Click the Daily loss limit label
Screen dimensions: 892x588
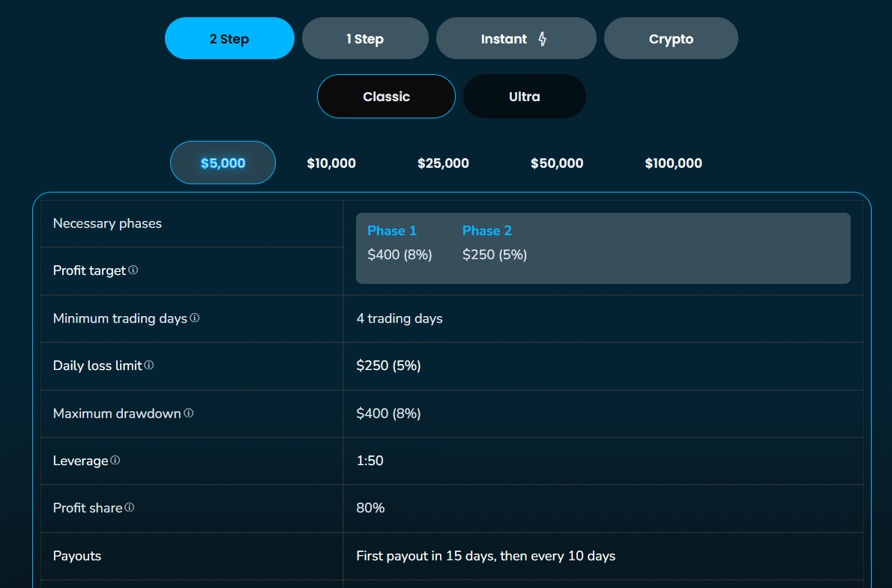coord(97,366)
